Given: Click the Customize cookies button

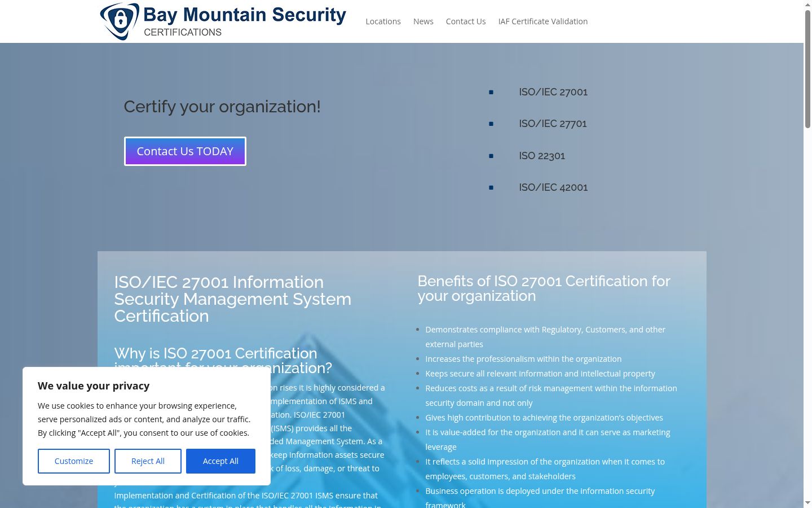Looking at the screenshot, I should pyautogui.click(x=74, y=461).
